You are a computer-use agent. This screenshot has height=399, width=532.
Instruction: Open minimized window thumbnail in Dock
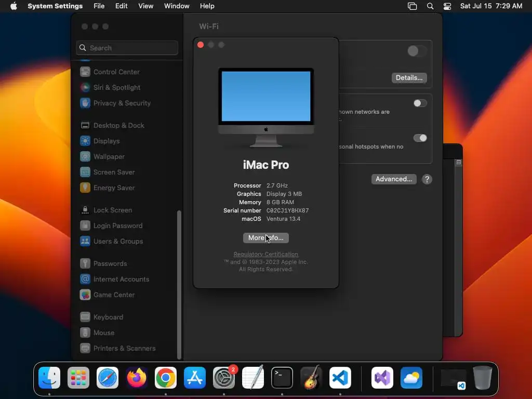tap(453, 379)
